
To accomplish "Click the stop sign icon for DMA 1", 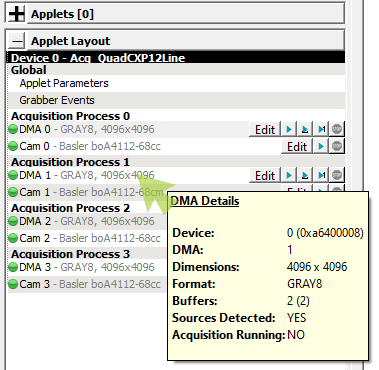I will [x=337, y=175].
